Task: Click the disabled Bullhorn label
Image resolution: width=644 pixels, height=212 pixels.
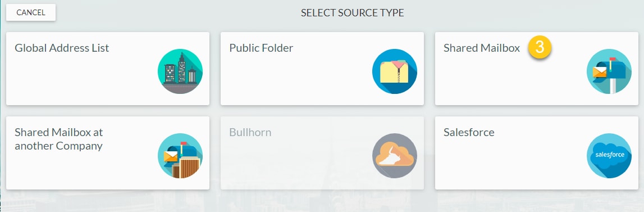Action: click(x=250, y=133)
